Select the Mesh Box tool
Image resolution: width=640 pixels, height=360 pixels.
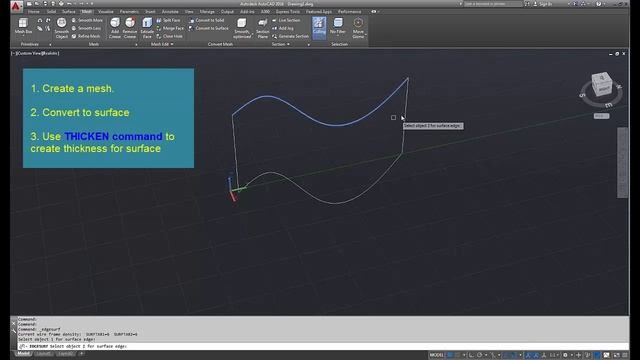tap(23, 26)
